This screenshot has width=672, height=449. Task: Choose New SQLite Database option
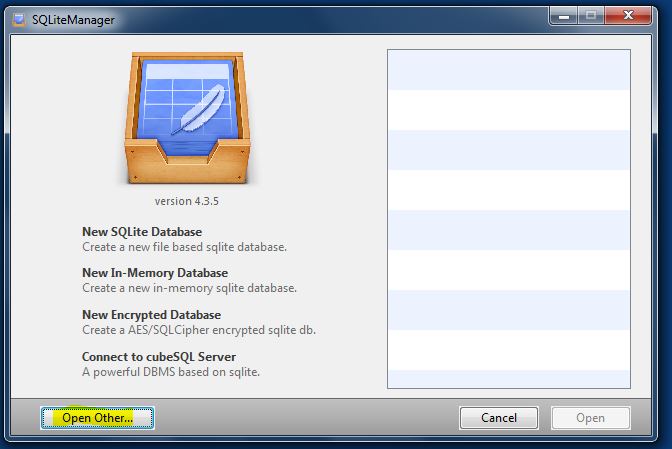click(x=141, y=232)
